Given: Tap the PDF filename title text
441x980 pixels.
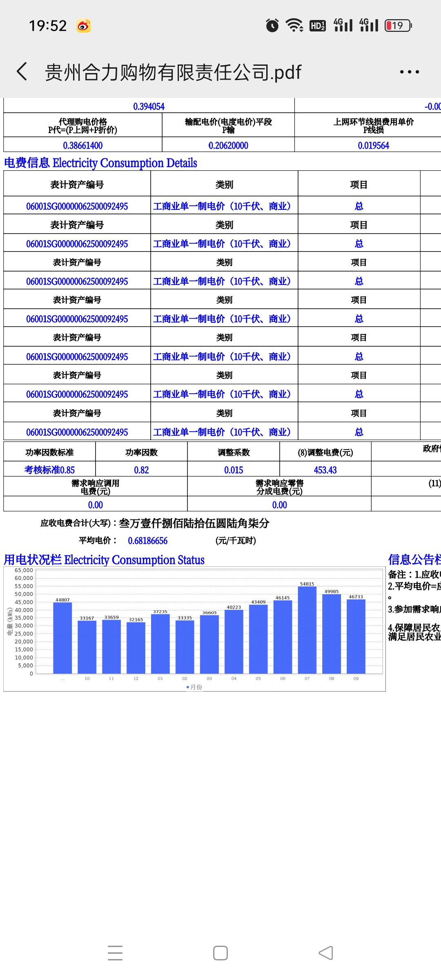Looking at the screenshot, I should tap(173, 72).
